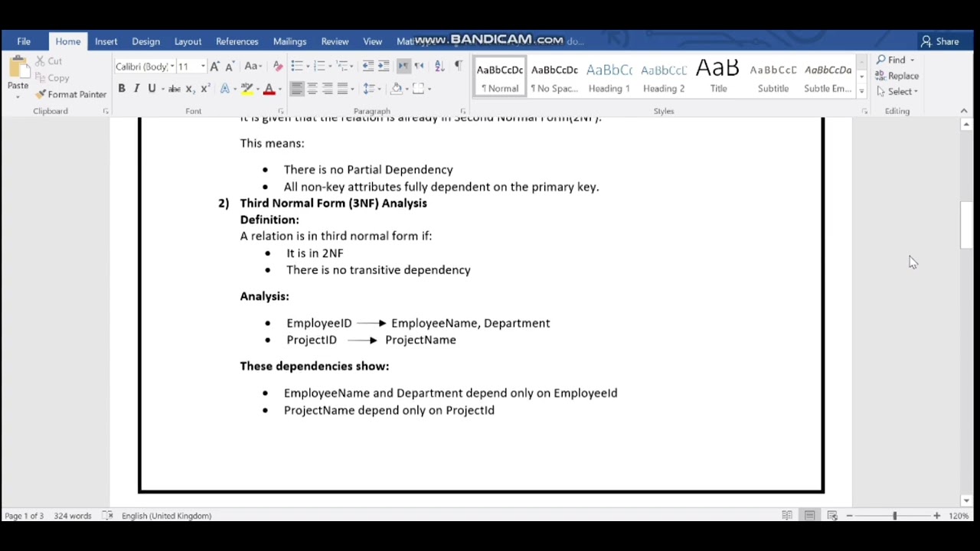Insert a bulleted list
The width and height of the screenshot is (980, 551).
(297, 66)
